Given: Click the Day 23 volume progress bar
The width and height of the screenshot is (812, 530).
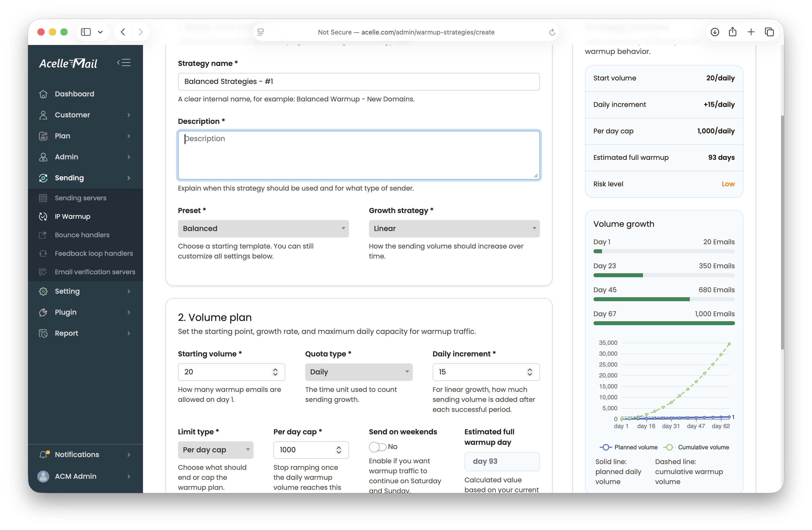Looking at the screenshot, I should click(663, 275).
